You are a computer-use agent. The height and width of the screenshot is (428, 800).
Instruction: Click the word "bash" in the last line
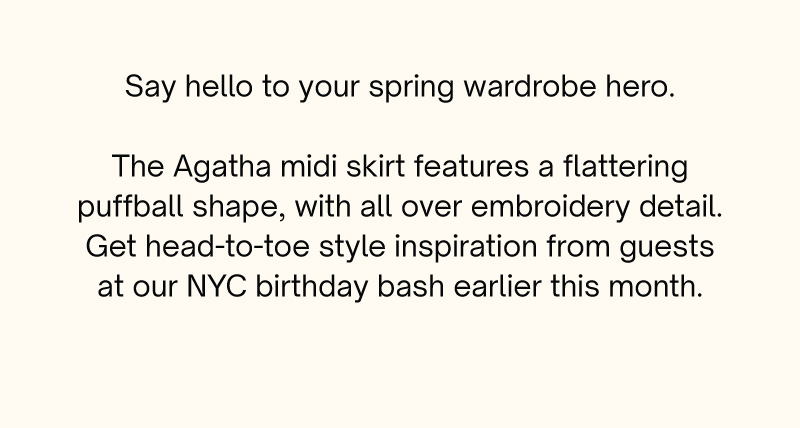411,286
